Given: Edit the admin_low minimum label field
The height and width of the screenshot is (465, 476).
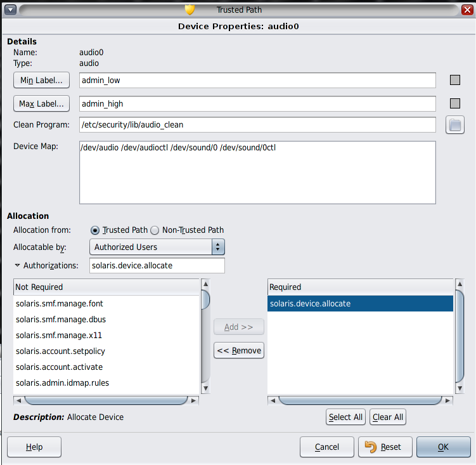Looking at the screenshot, I should [x=257, y=80].
